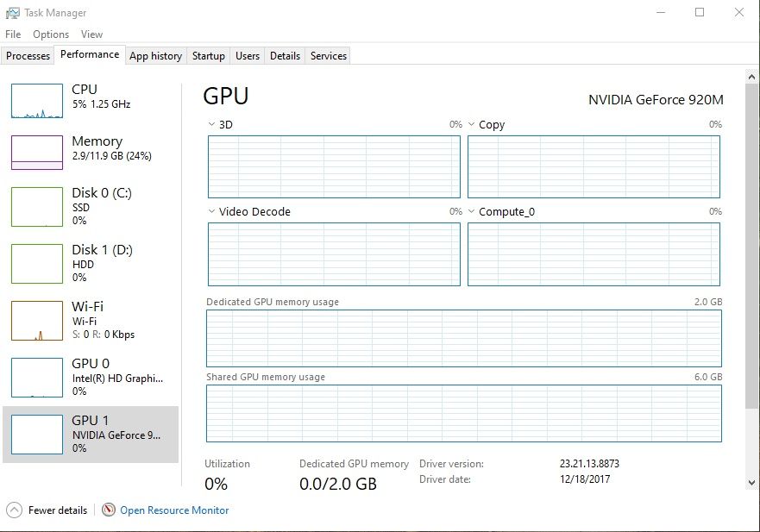Select the Wi-Fi activity graph thumbnail
Image resolution: width=760 pixels, height=532 pixels.
[x=37, y=320]
